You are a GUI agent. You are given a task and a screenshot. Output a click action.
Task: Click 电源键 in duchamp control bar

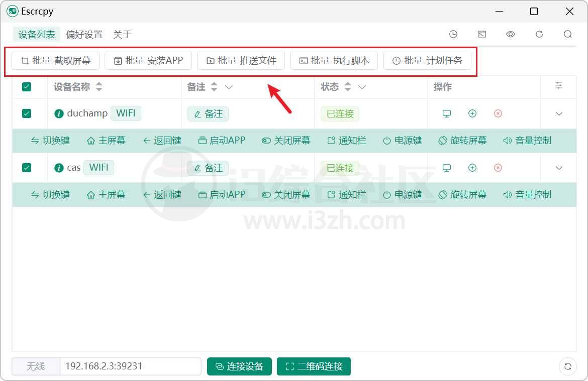[x=403, y=141]
